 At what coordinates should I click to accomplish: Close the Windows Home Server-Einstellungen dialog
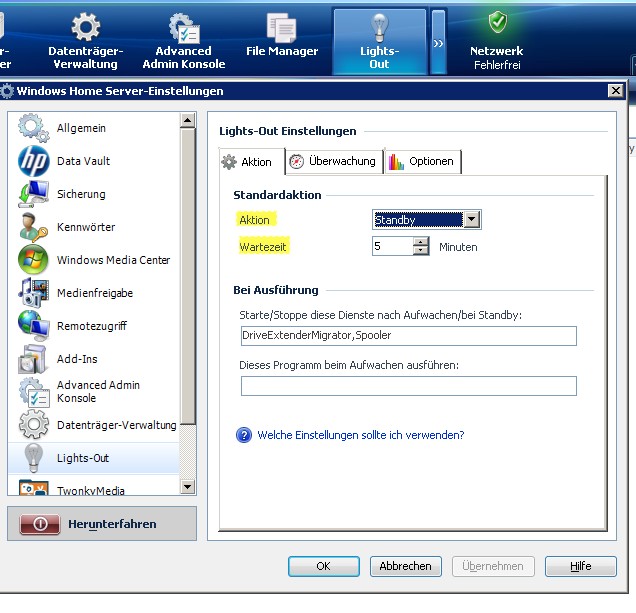616,90
